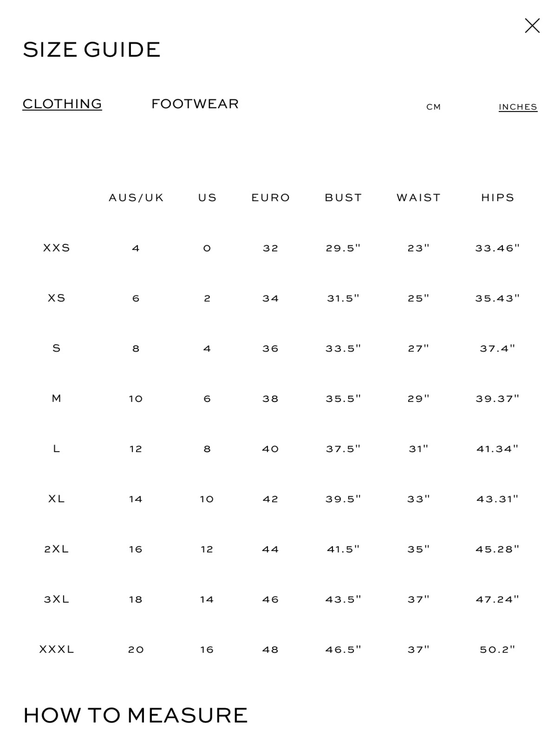
Task: Click the XXXL size row label
Action: 56,649
